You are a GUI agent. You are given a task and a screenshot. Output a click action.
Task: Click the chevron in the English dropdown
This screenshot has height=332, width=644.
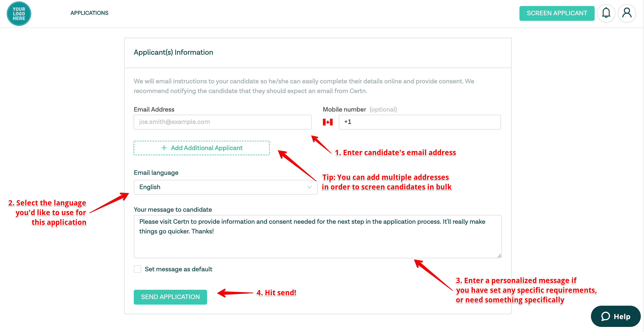click(x=309, y=187)
